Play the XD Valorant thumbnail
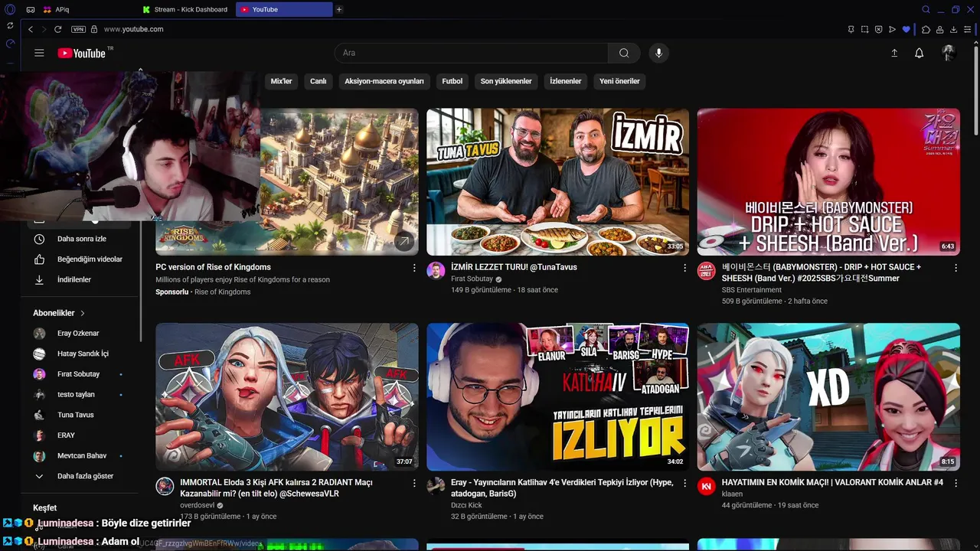Screen dimensions: 980x551 (x=828, y=396)
